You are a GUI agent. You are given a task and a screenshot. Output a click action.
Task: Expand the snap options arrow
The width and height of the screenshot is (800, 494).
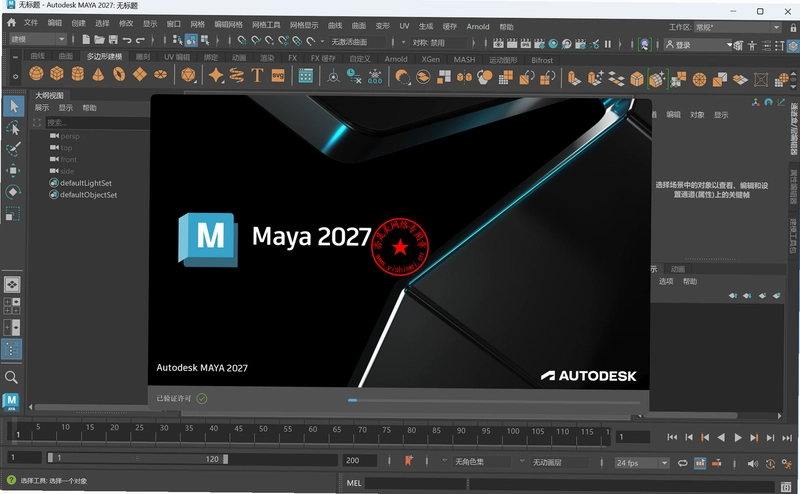322,41
